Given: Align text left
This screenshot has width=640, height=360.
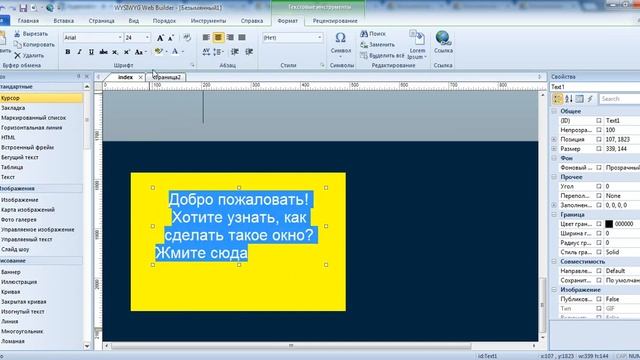Looking at the screenshot, I should click(x=206, y=38).
